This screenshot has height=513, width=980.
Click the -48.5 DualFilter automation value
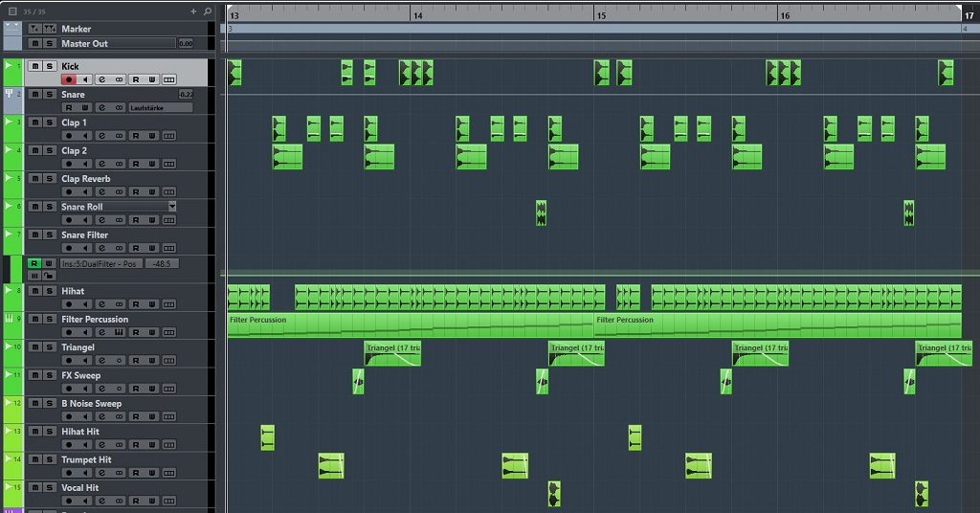click(162, 264)
